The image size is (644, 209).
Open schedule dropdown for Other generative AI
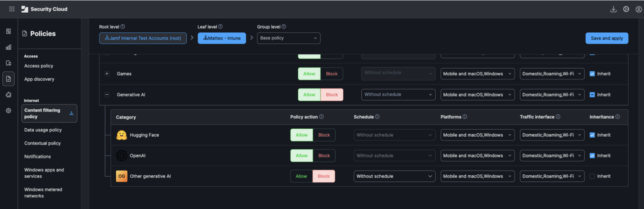click(x=394, y=176)
